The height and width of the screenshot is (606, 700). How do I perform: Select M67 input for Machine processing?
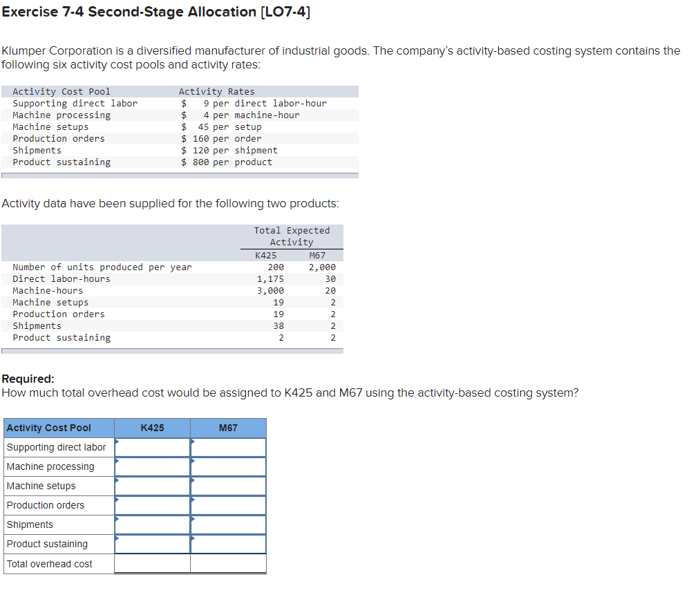228,466
